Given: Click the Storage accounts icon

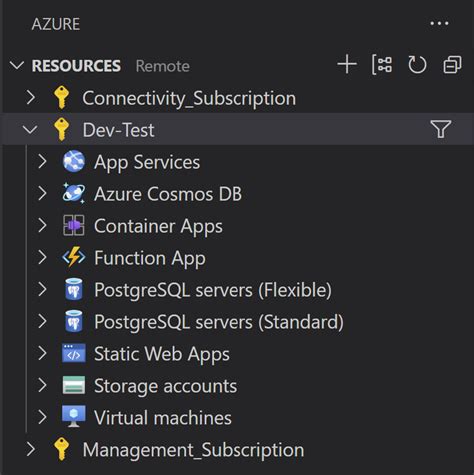Looking at the screenshot, I should 74,385.
